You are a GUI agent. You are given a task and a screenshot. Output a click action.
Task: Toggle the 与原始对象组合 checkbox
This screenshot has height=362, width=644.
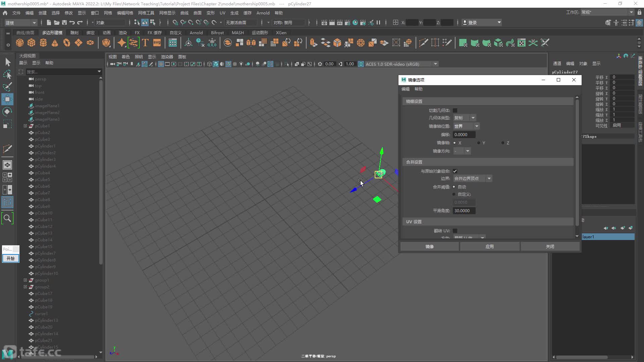point(455,171)
